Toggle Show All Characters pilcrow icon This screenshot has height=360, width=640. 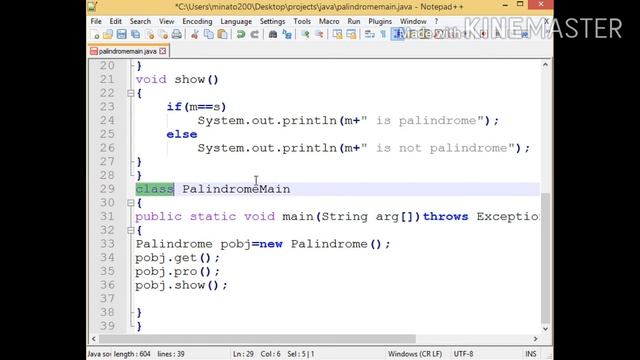point(383,35)
